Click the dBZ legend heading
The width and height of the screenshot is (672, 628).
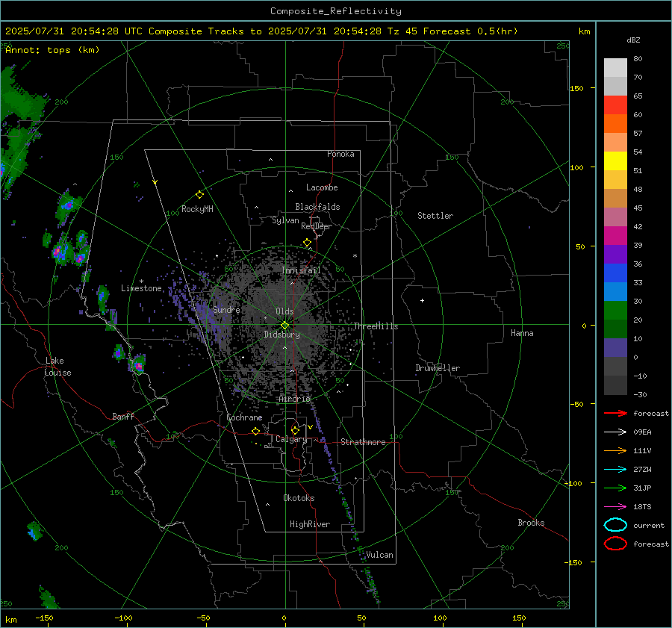point(633,40)
